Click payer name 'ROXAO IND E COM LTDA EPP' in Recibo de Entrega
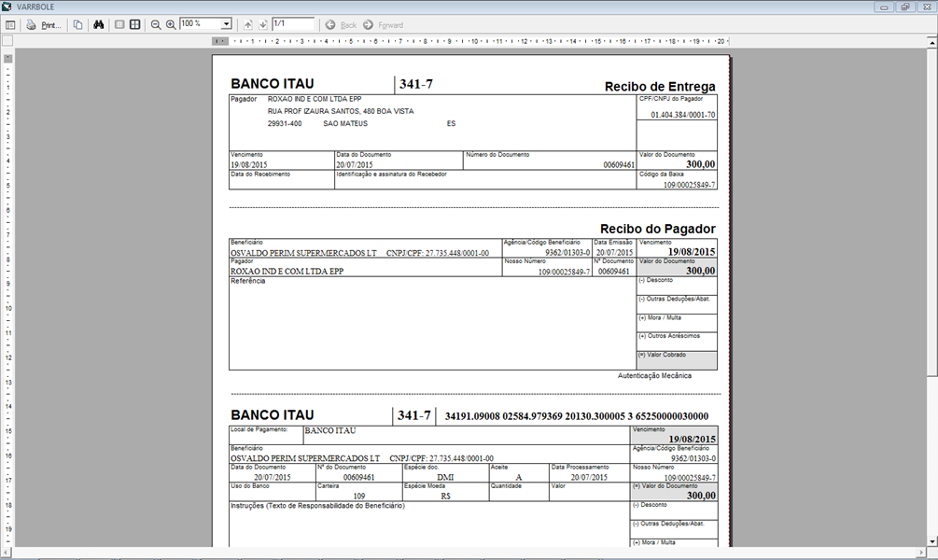Image resolution: width=938 pixels, height=560 pixels. pos(315,99)
